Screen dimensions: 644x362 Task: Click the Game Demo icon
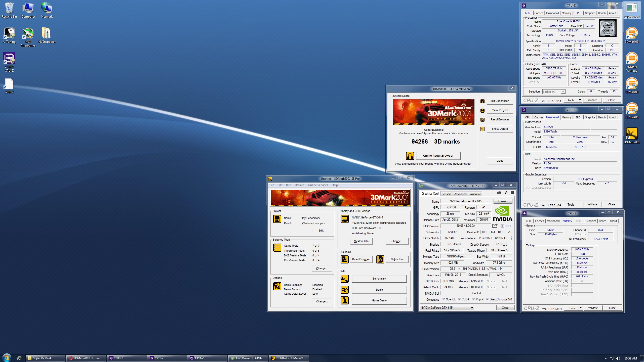tap(345, 300)
